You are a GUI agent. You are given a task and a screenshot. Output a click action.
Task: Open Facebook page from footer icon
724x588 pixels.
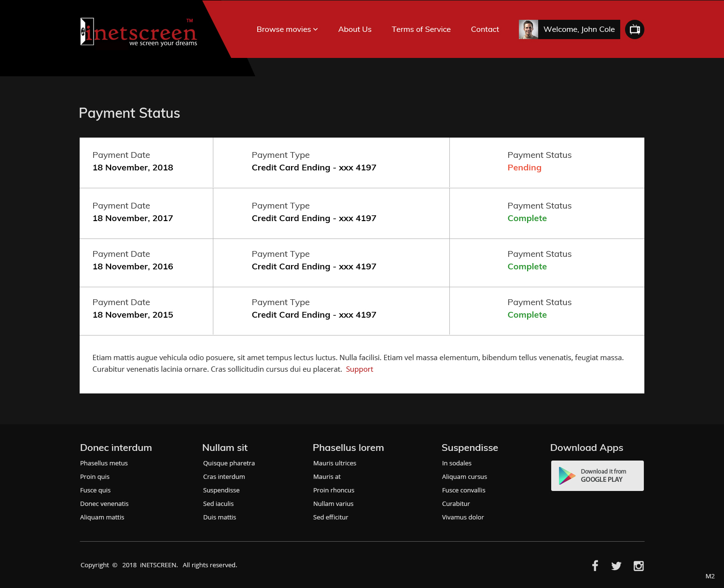click(x=595, y=565)
